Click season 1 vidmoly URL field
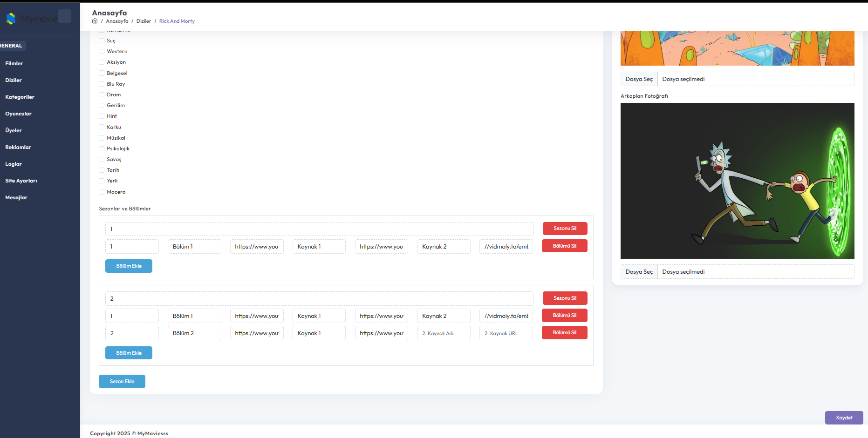 click(x=506, y=246)
